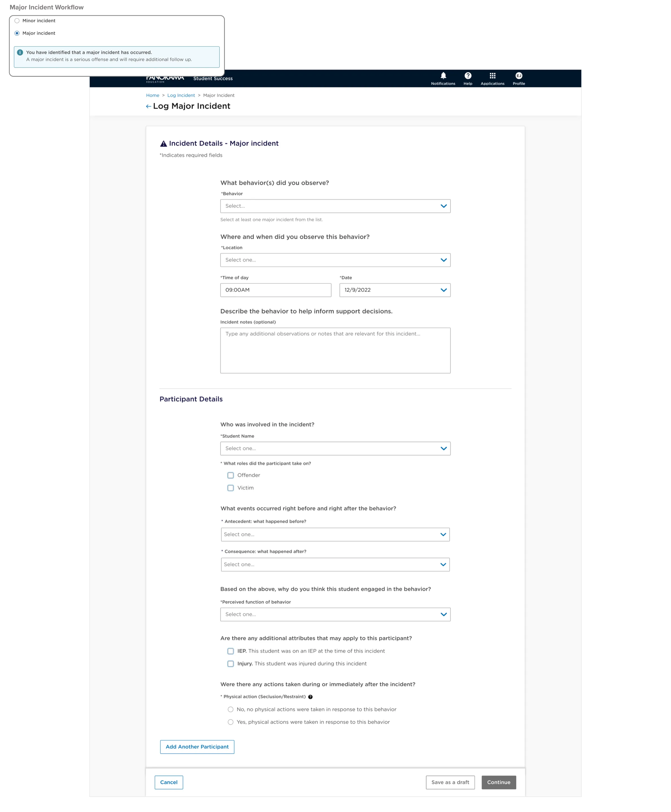
Task: Click the Major Incident Workflow title
Action: click(46, 7)
